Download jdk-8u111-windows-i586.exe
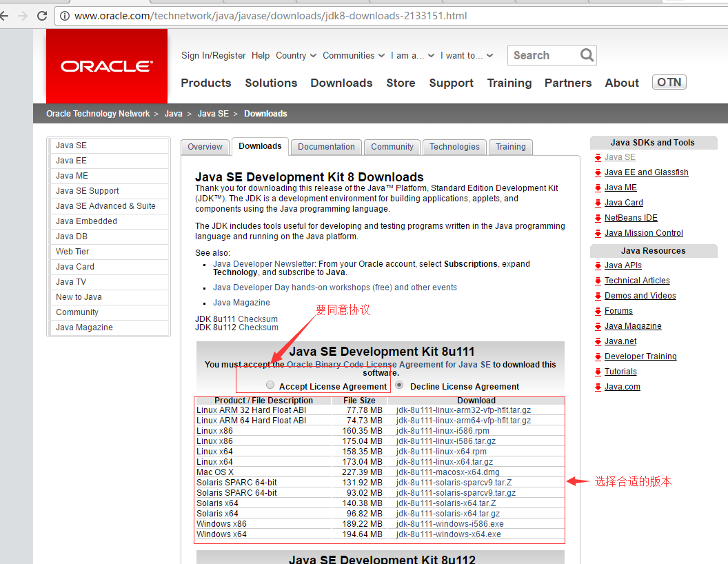The height and width of the screenshot is (564, 728). coord(450,524)
